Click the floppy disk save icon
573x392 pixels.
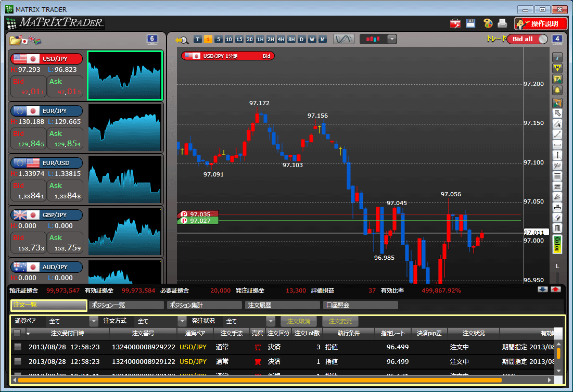click(x=470, y=23)
